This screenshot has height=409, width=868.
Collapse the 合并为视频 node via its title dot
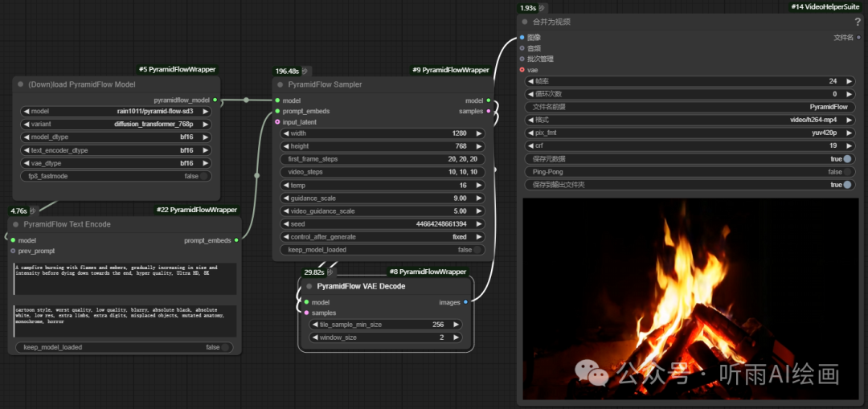tap(525, 22)
